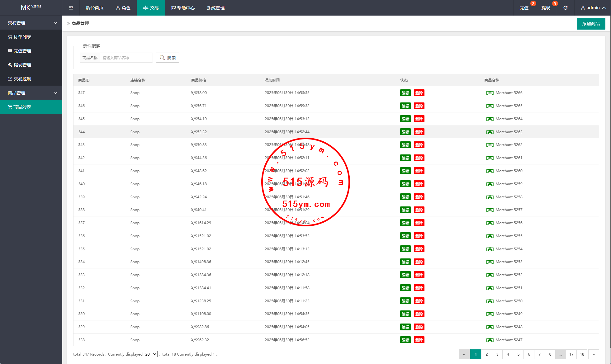Click 充值 with notification badge 2
Screen dimensions: 611x364
point(524,8)
